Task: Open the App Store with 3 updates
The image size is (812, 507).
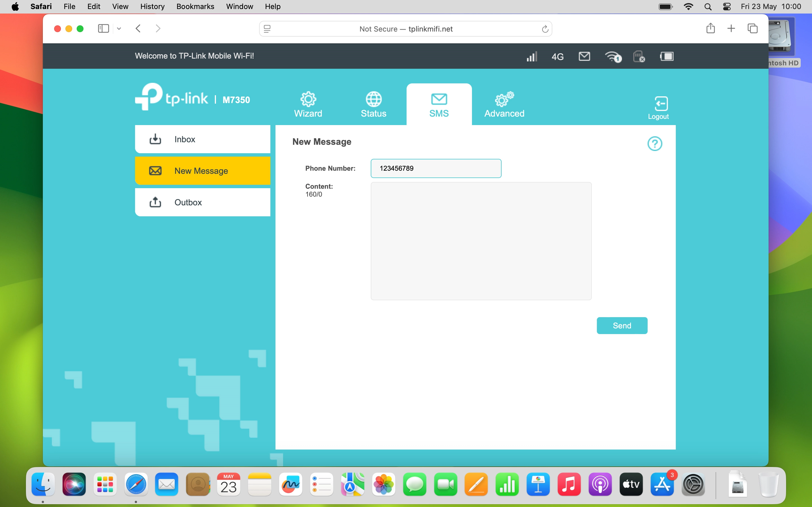Action: [662, 484]
